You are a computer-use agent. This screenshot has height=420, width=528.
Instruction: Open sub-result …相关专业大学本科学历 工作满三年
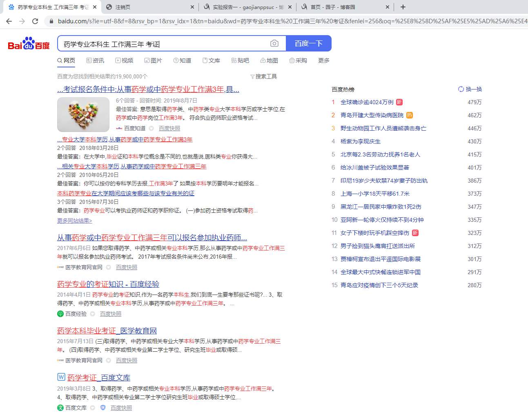(132, 166)
